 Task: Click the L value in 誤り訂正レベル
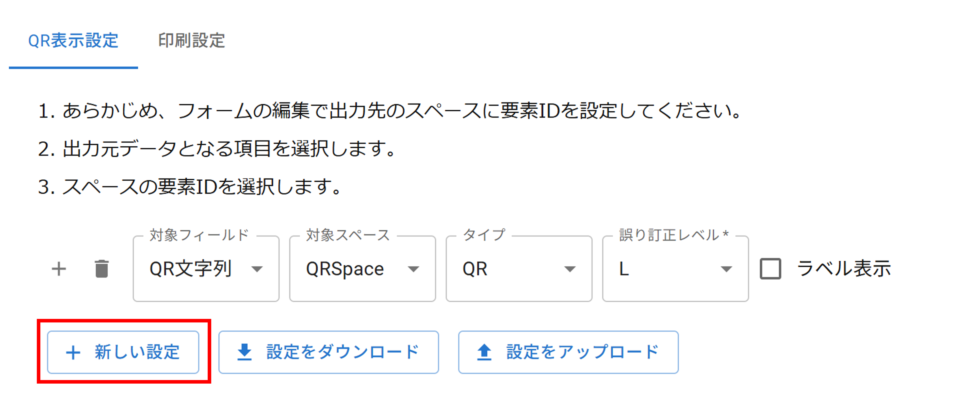[x=624, y=269]
